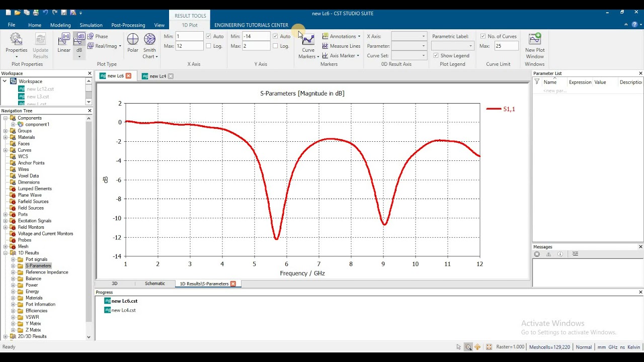Image resolution: width=644 pixels, height=362 pixels.
Task: Click the Navigation Tree vertical scrollbar
Action: 89,221
